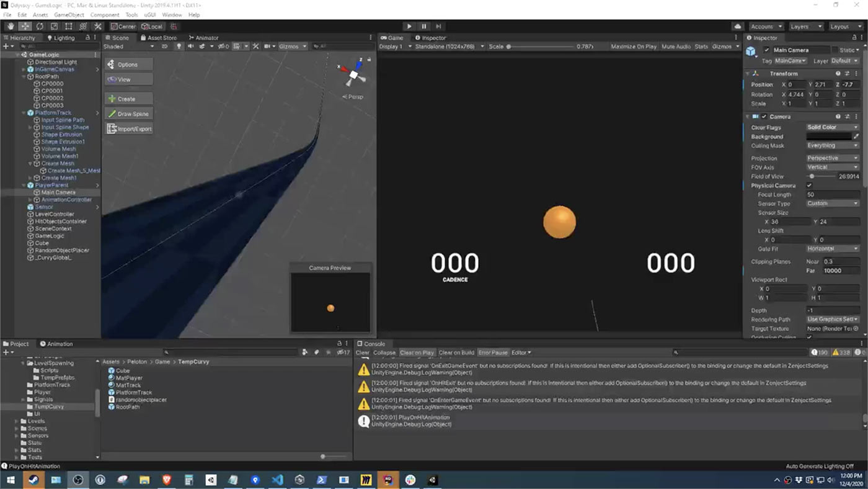Open the Transform component help icon

click(x=838, y=73)
